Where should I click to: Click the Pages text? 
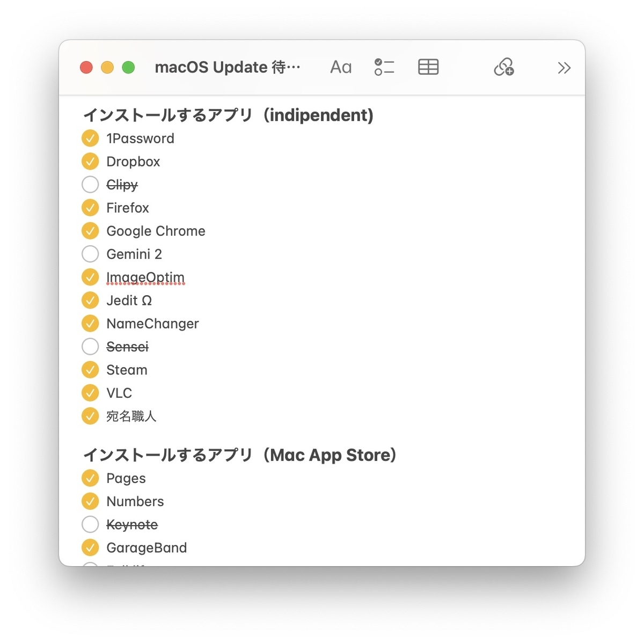coord(126,478)
